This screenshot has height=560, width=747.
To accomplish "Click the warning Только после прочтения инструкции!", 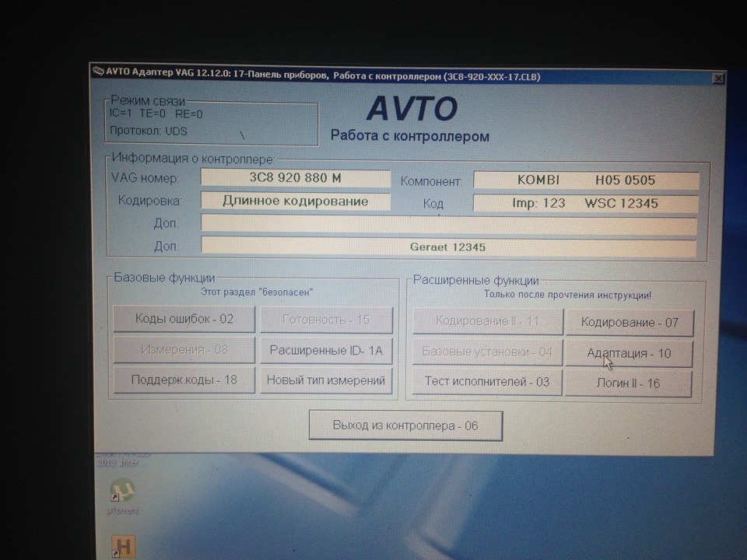I will coord(567,295).
